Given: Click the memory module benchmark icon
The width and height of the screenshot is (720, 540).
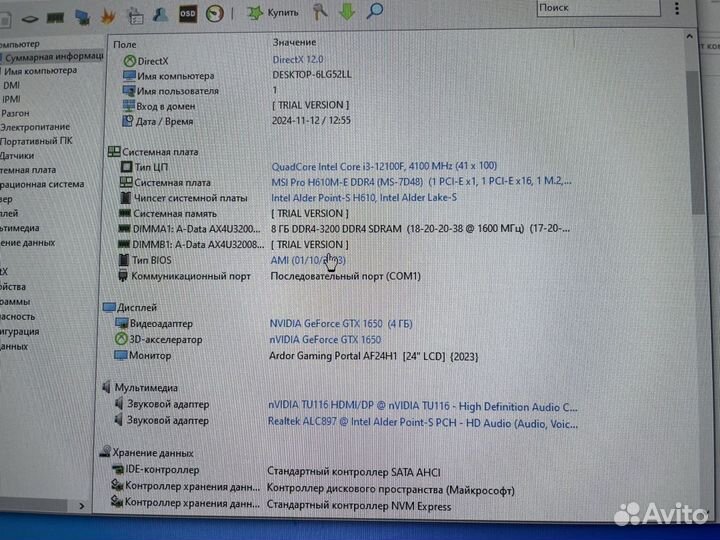Looking at the screenshot, I should 55,17.
